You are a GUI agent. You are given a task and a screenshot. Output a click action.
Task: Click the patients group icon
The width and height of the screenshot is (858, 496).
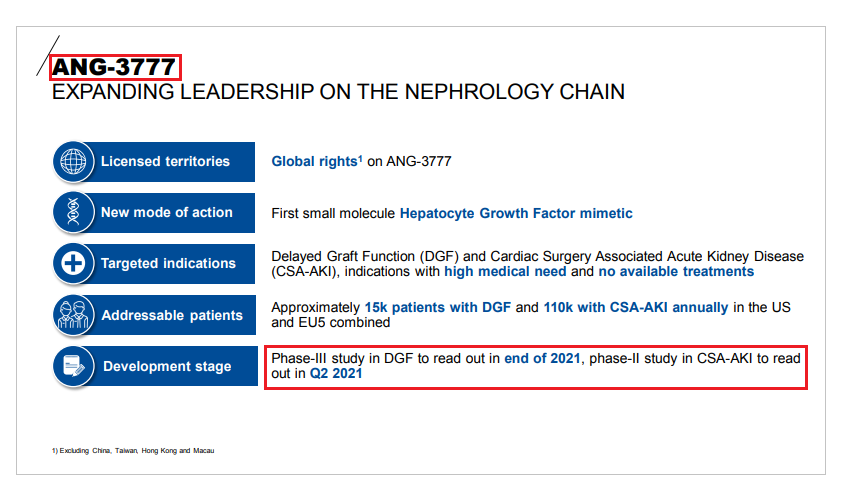(74, 315)
